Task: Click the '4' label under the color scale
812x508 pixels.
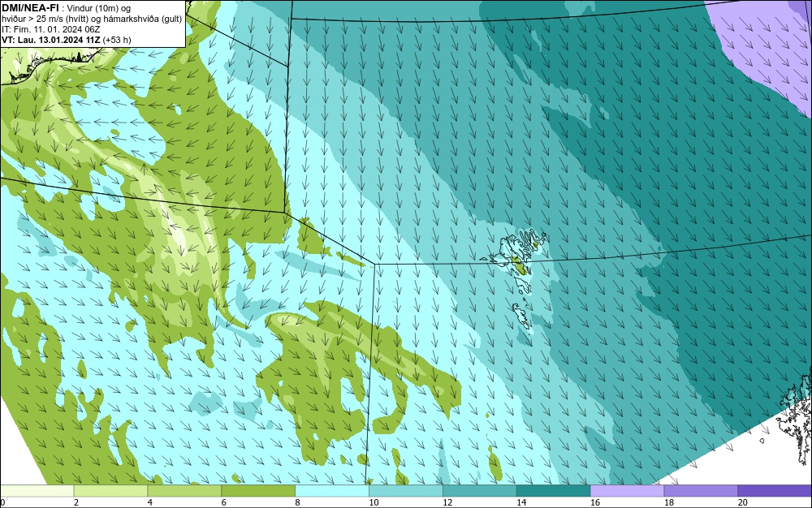Action: (x=149, y=502)
